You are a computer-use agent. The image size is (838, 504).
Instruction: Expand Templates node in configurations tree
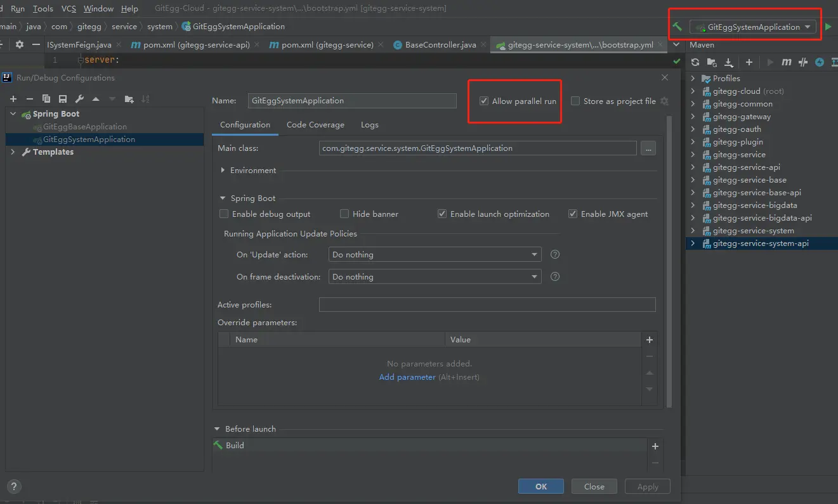pyautogui.click(x=13, y=152)
